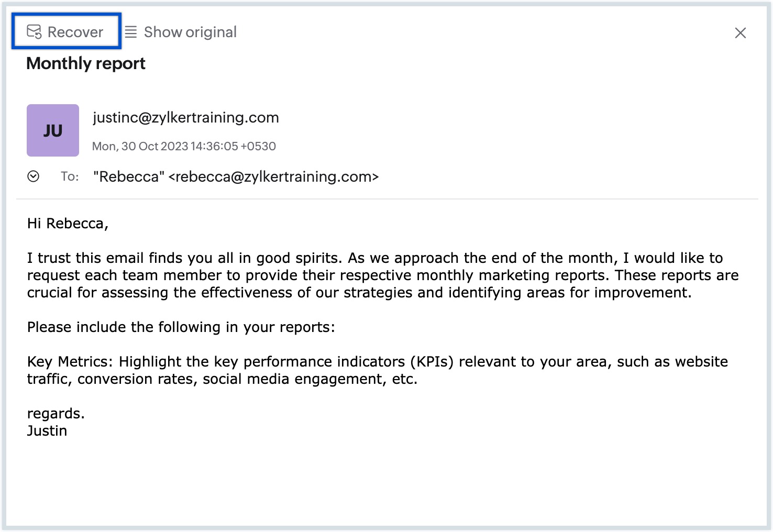Select sender address justinc@zylkertraining.com
Viewport: 773px width, 532px height.
click(186, 117)
